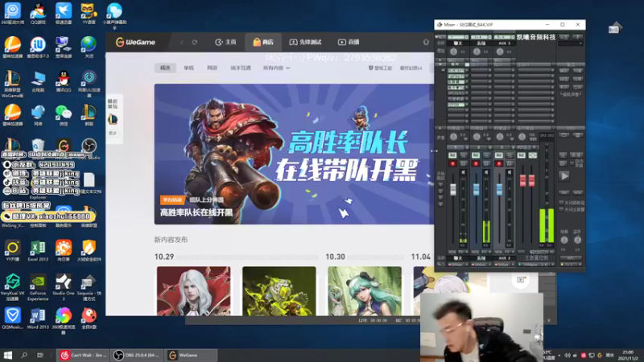Open Task View on the taskbar

[39, 355]
